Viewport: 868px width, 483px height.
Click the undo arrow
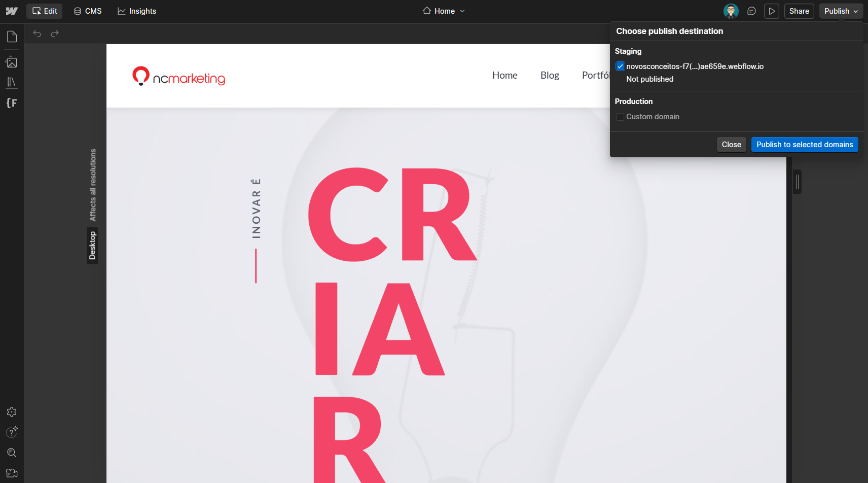pos(37,33)
